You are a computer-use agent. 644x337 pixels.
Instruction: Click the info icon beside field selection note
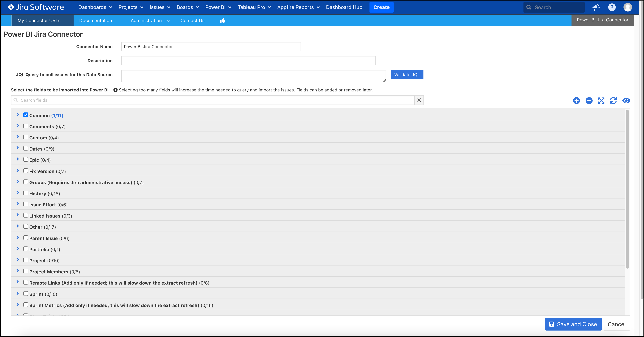pos(115,90)
